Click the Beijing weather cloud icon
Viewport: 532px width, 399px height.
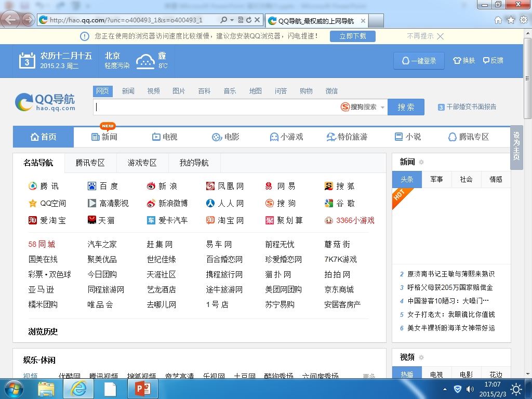tap(145, 61)
